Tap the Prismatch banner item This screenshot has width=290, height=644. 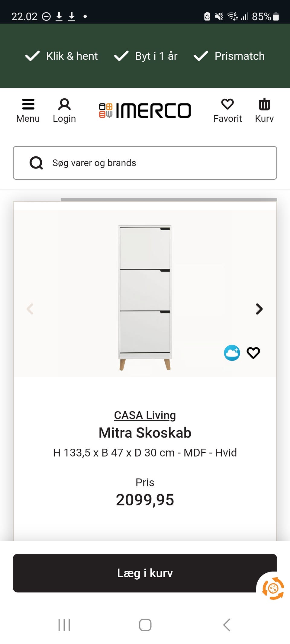[x=229, y=56]
